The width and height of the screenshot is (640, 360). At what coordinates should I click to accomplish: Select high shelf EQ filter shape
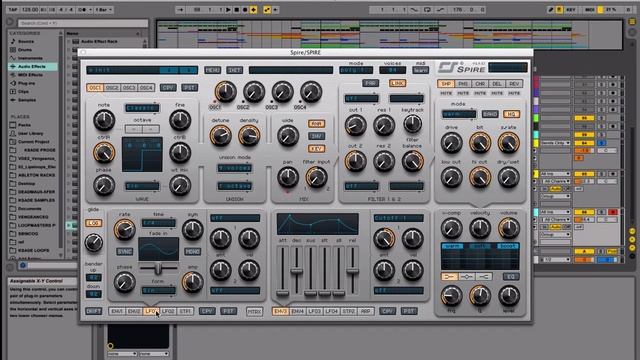click(484, 276)
